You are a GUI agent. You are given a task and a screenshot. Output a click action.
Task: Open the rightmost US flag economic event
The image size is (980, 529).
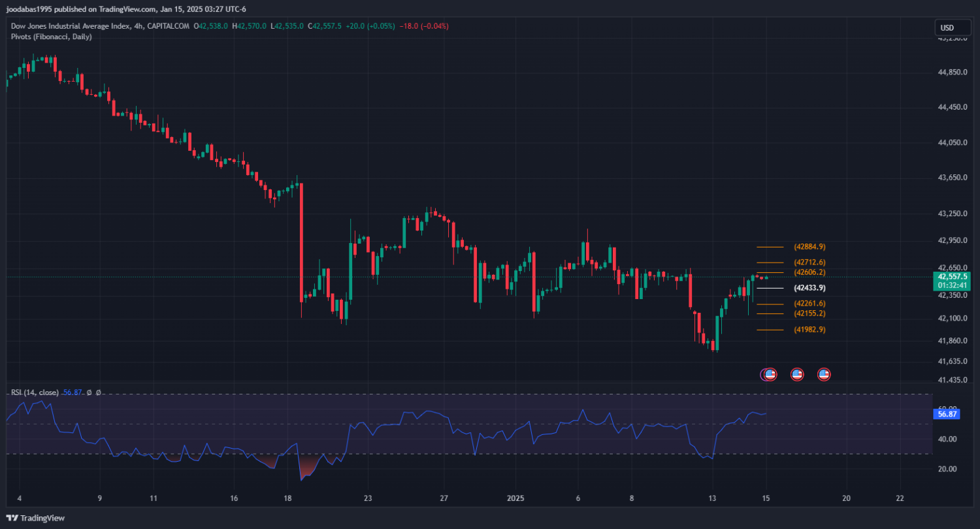point(823,374)
